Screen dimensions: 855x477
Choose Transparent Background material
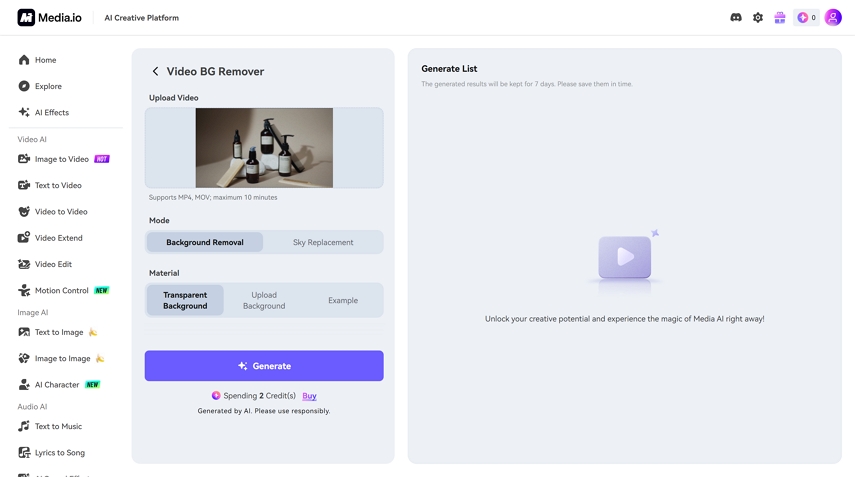point(185,300)
